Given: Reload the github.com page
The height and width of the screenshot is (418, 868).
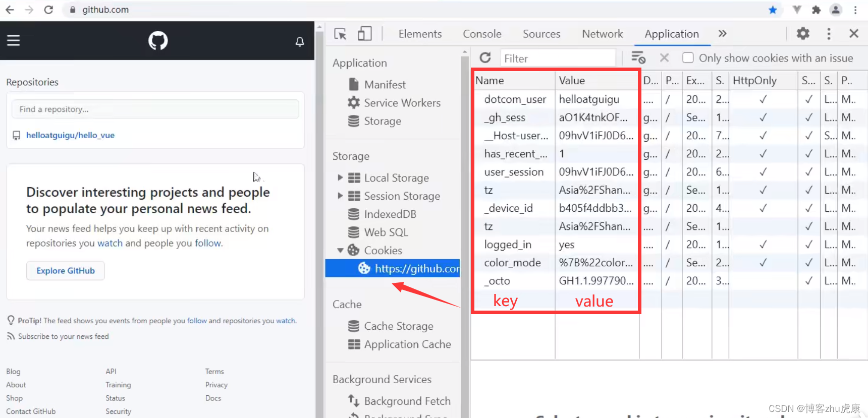Looking at the screenshot, I should coord(48,10).
